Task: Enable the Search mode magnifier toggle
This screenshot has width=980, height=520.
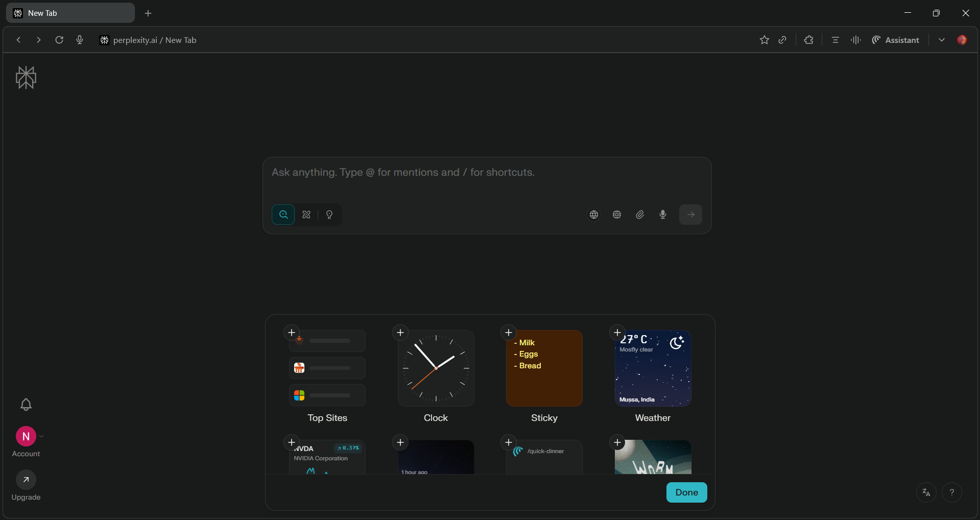Action: (283, 215)
